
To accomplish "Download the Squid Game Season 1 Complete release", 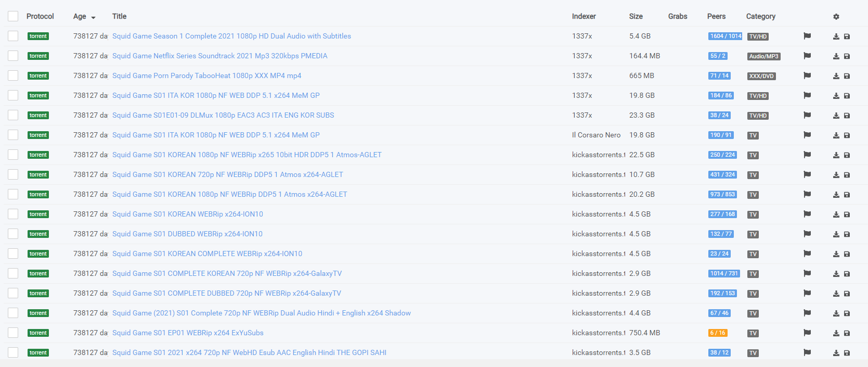I will 836,36.
